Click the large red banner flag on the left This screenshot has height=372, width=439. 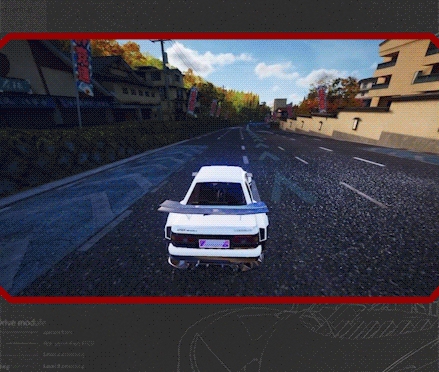[83, 66]
